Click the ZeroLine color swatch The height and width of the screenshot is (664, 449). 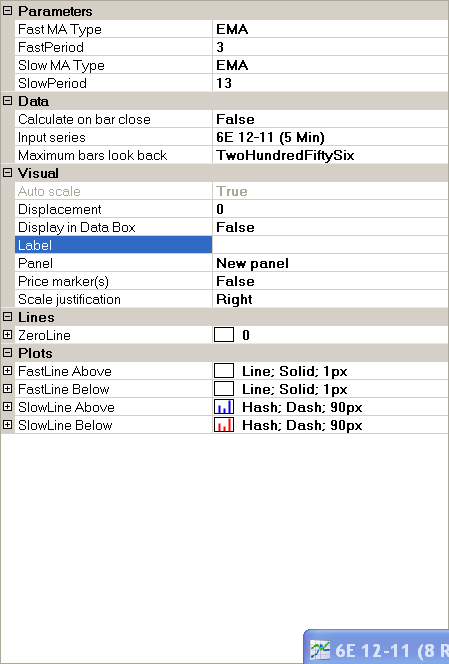pyautogui.click(x=224, y=335)
